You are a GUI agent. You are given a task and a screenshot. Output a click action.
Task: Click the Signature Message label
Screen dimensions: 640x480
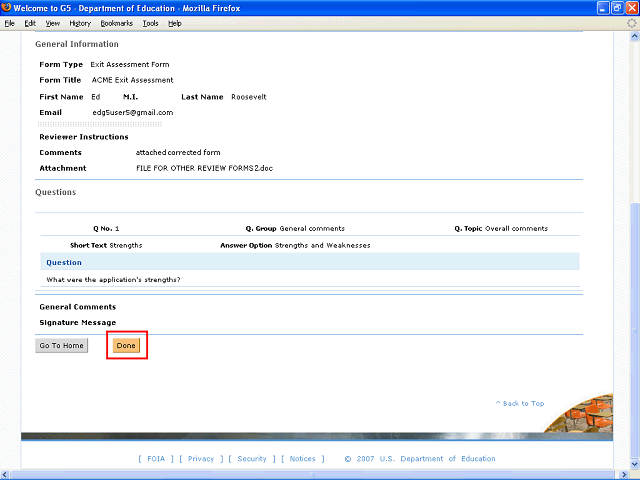tap(78, 322)
